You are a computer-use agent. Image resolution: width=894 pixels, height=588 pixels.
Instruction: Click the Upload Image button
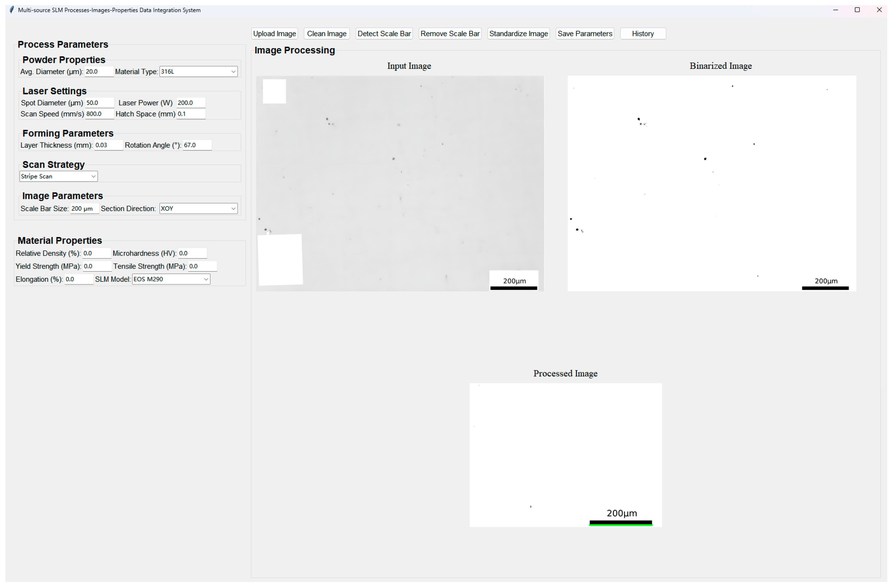click(x=274, y=34)
